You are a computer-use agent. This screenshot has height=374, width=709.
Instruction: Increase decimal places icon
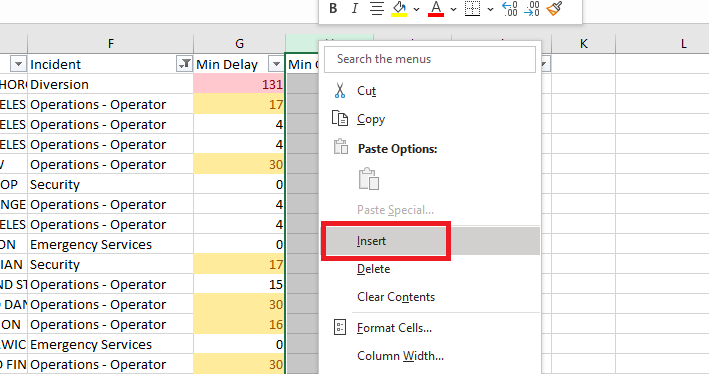(x=510, y=8)
